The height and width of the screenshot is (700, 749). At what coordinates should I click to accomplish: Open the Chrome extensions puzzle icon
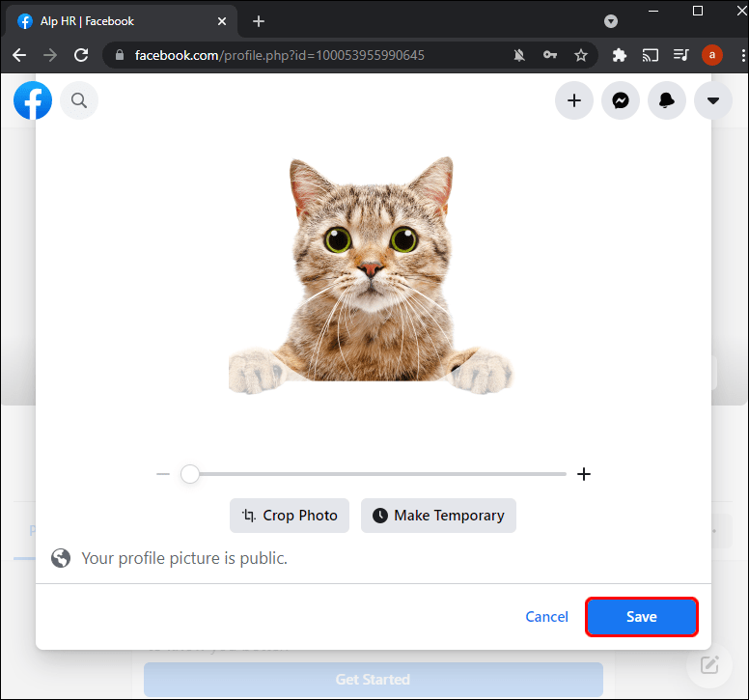pyautogui.click(x=619, y=55)
